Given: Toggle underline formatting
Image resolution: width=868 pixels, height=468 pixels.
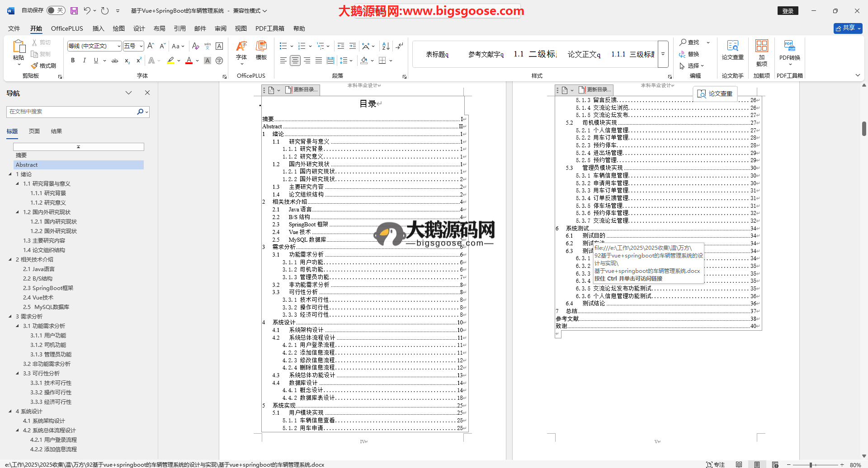Looking at the screenshot, I should [x=96, y=61].
